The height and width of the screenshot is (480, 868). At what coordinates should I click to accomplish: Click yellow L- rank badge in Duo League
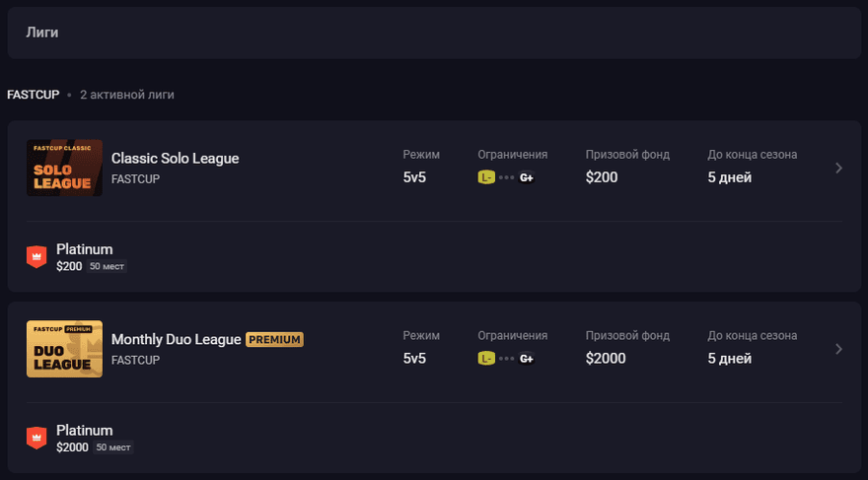486,359
